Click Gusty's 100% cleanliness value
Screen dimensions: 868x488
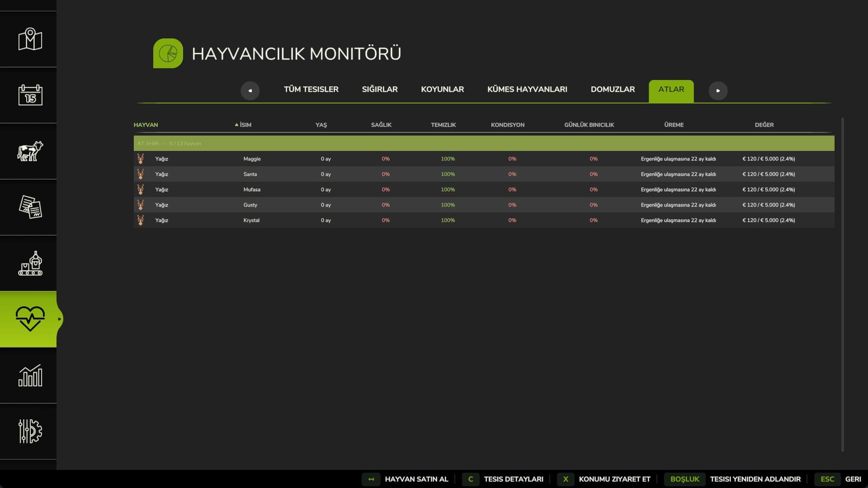pos(448,205)
